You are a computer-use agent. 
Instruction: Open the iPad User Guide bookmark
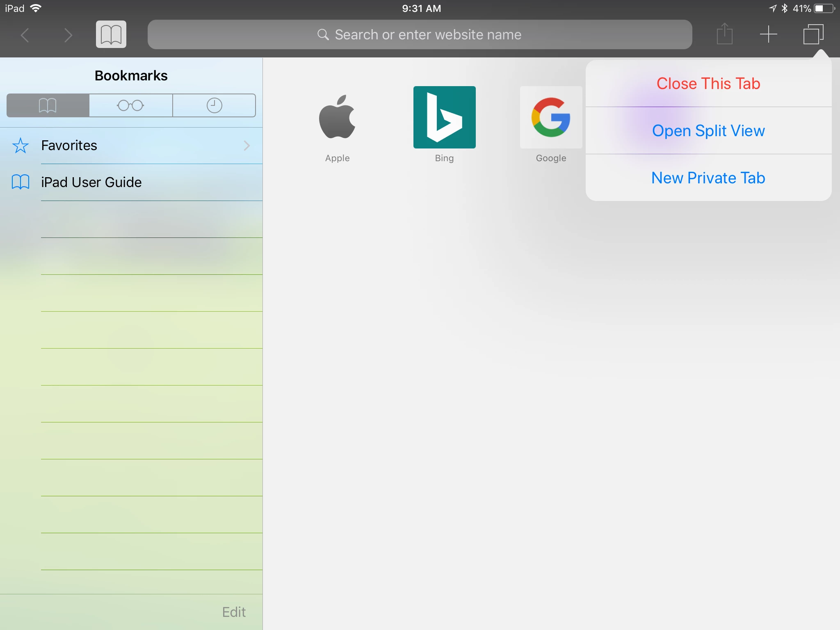point(131,183)
